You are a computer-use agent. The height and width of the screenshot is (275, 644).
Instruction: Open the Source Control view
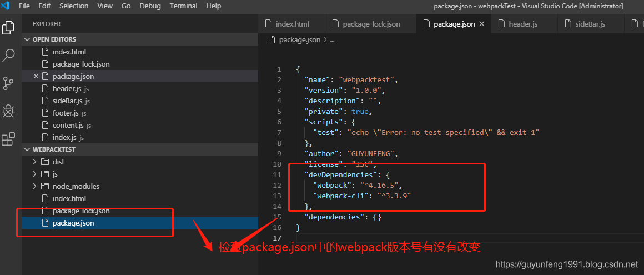click(8, 83)
